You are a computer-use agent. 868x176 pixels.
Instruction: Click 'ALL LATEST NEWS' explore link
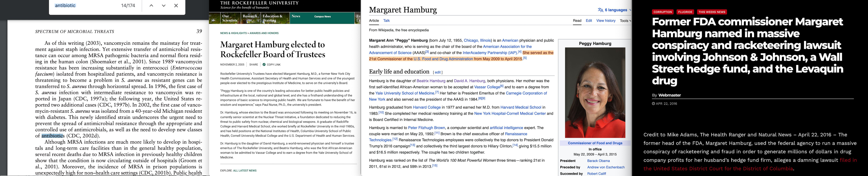245,171
